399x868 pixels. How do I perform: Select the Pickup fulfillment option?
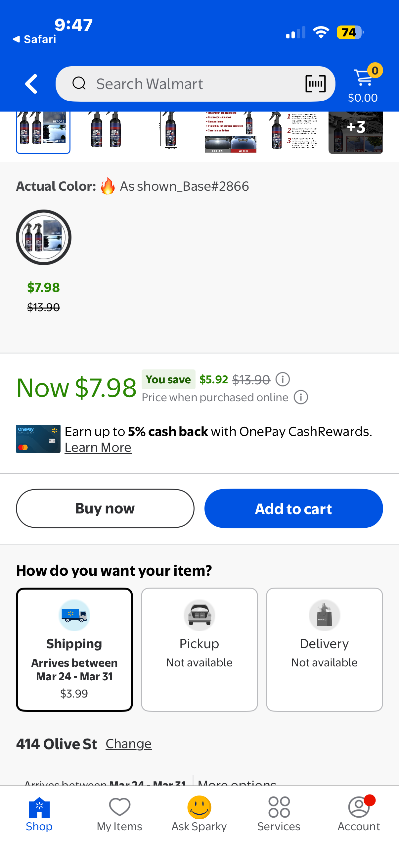[199, 649]
